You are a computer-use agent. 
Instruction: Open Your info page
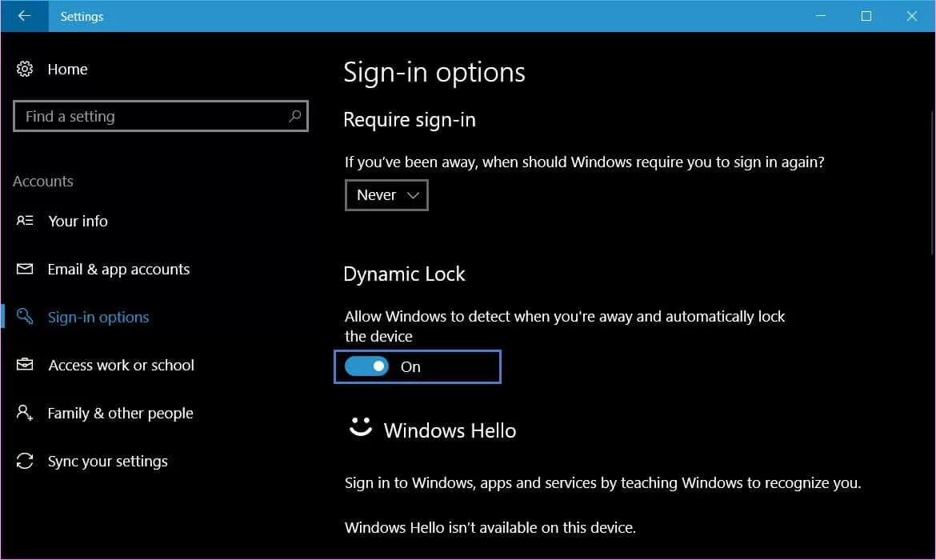(78, 221)
